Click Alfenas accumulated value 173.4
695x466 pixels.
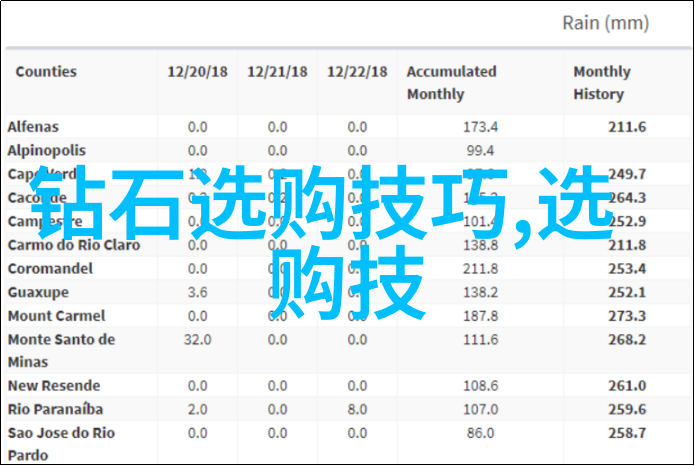[x=480, y=127]
